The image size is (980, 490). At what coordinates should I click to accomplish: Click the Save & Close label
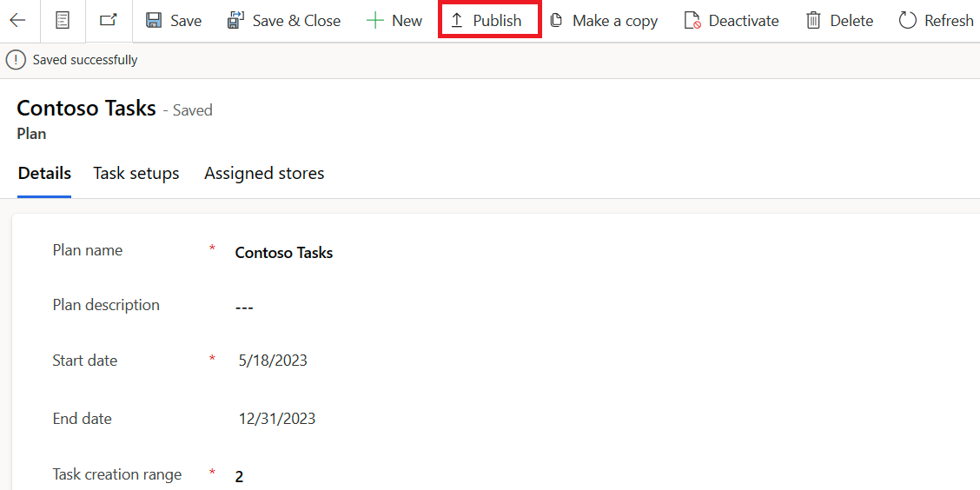coord(296,21)
